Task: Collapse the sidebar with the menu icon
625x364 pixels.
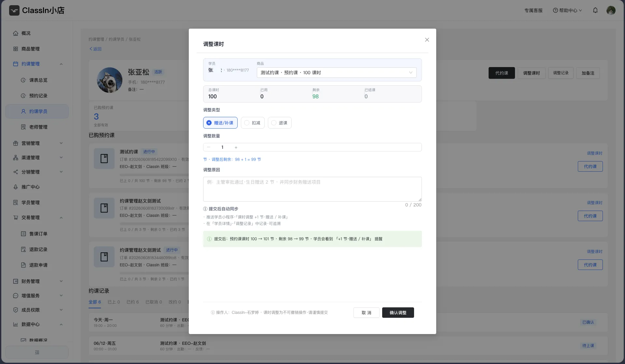Action: 37,352
